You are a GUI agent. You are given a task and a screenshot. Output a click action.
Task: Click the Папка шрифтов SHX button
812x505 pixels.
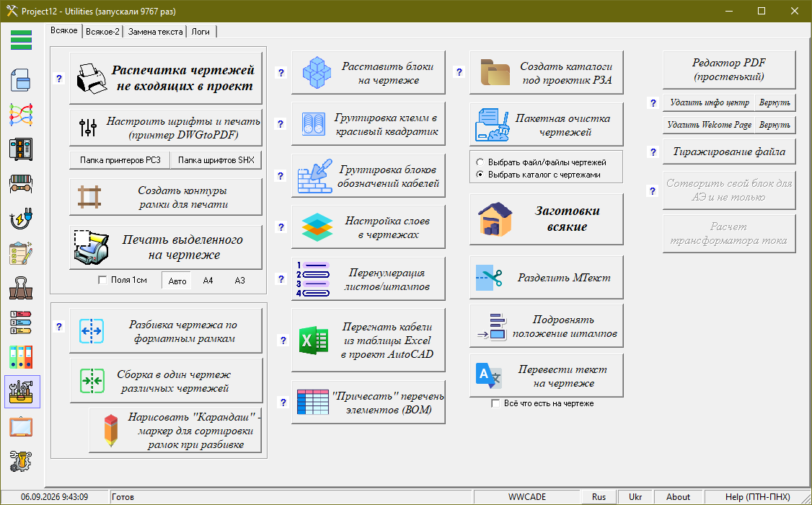pyautogui.click(x=216, y=160)
